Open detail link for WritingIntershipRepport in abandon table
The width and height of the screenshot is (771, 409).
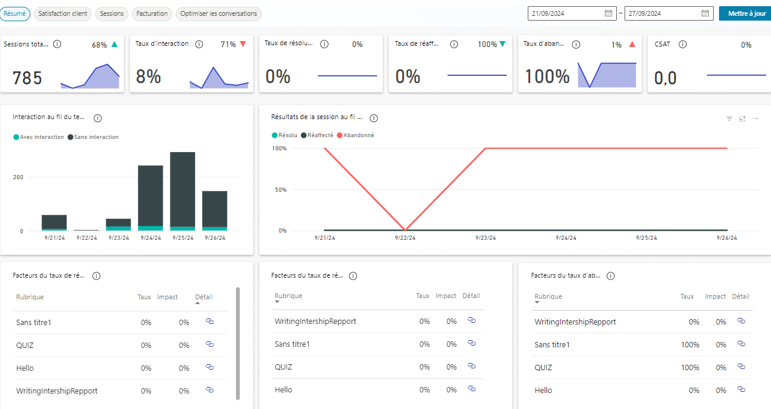(x=741, y=321)
